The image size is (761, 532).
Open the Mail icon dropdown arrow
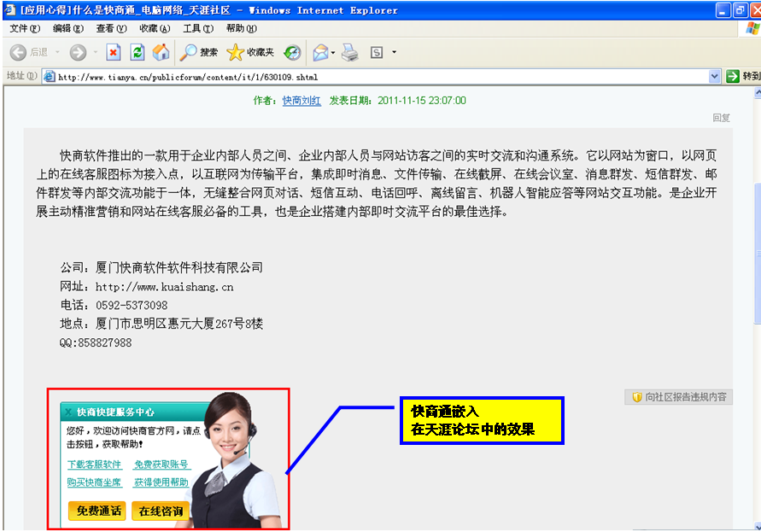[333, 53]
